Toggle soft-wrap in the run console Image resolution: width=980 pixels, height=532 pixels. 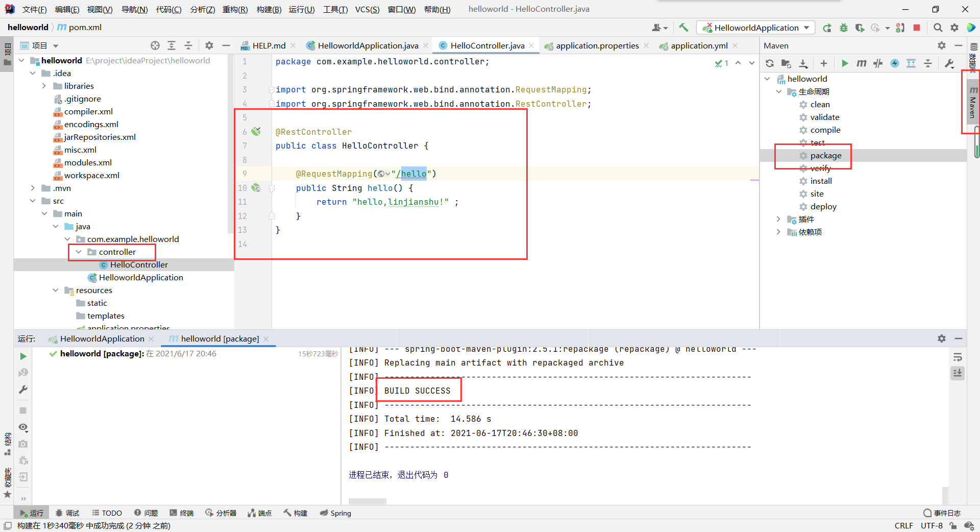[958, 357]
